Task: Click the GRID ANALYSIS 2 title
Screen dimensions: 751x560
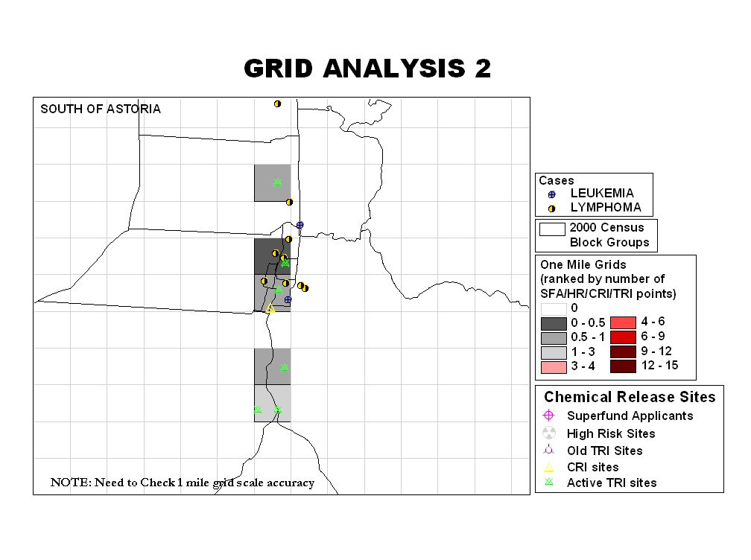Action: click(367, 69)
